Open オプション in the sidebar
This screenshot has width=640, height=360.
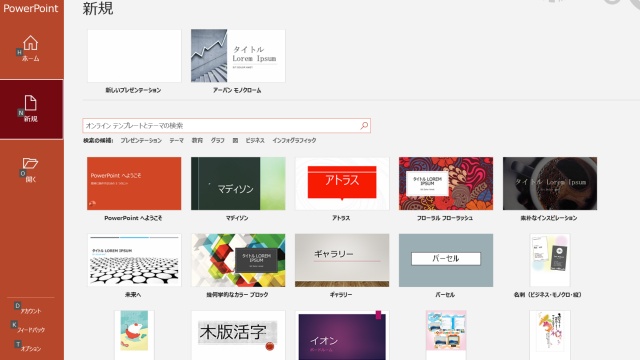pos(31,349)
